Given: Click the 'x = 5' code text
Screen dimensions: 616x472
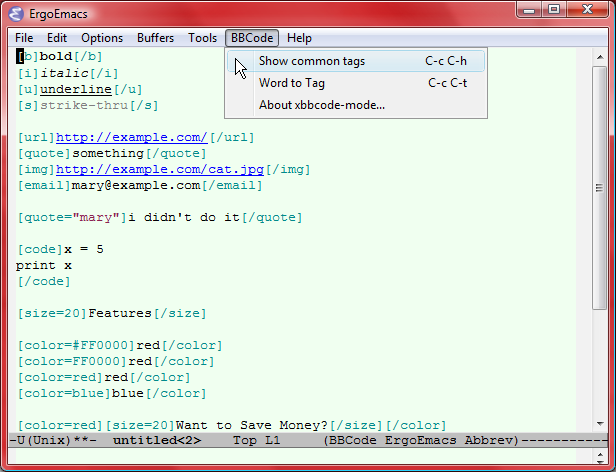Looking at the screenshot, I should (84, 249).
